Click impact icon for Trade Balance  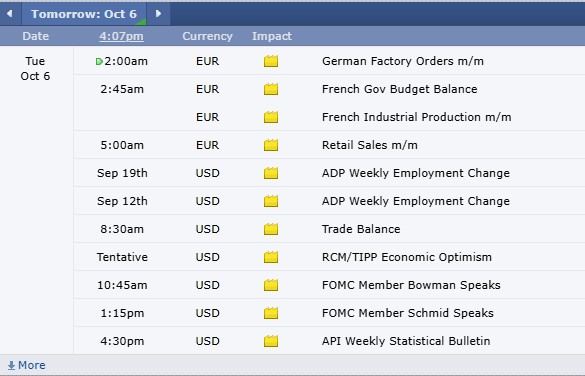pyautogui.click(x=271, y=229)
